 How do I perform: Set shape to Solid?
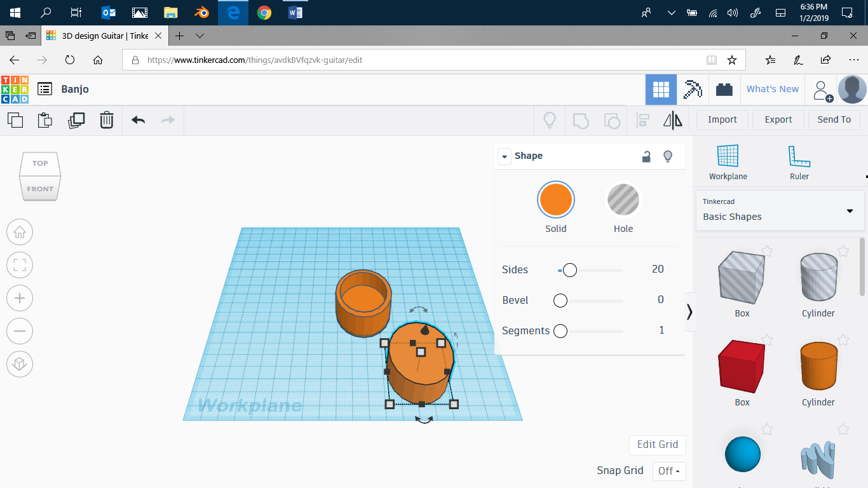[x=555, y=200]
